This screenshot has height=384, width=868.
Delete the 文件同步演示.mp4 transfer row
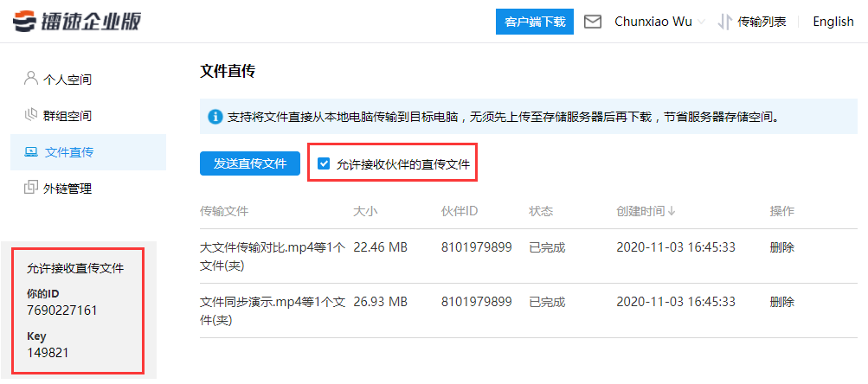[x=781, y=302]
